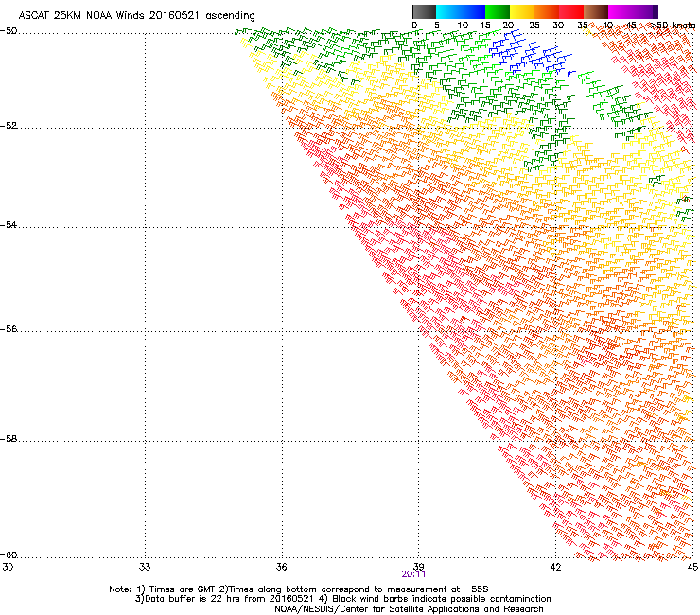Click the -54 latitude axis label
Viewport: 700px width, 615px height.
(9, 224)
